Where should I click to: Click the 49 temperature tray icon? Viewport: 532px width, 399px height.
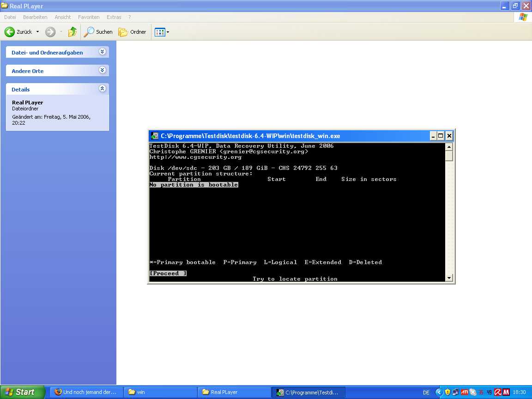(x=489, y=393)
